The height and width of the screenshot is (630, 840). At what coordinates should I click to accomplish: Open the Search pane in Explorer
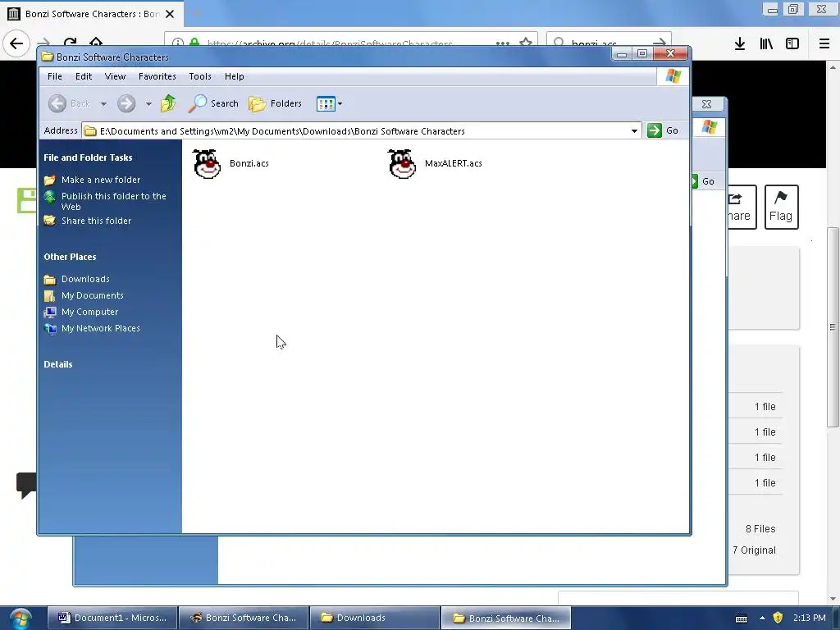(x=213, y=103)
